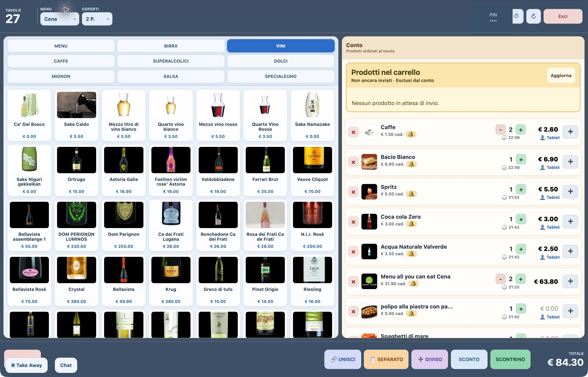
Task: Increase Caffe quantity with green plus
Action: pos(521,130)
